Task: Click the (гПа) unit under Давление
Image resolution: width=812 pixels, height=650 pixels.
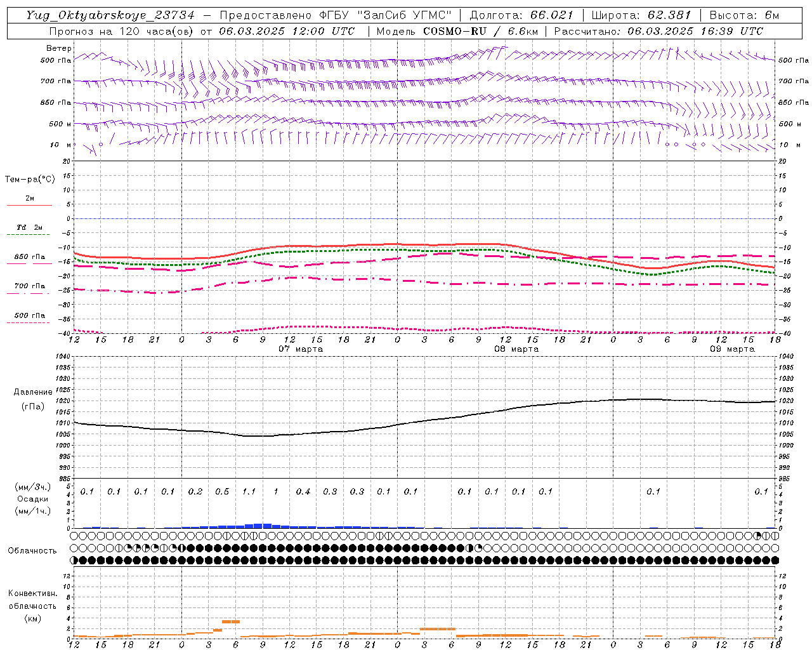Action: point(33,407)
